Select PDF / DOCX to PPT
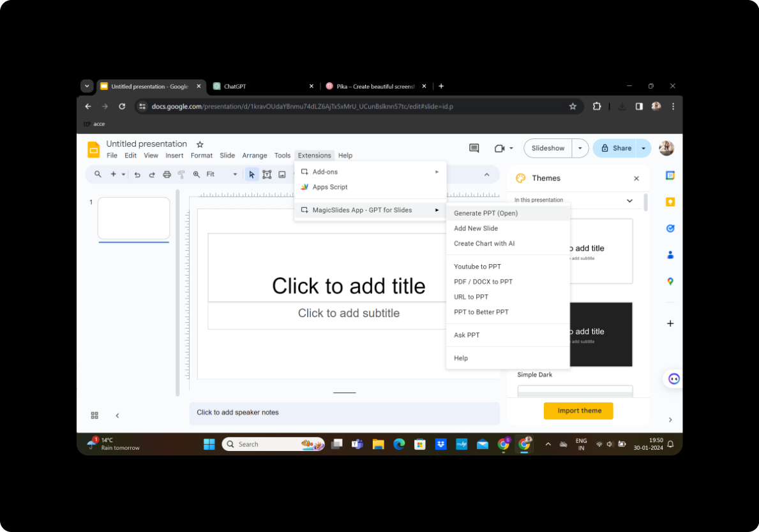The image size is (759, 532). tap(507, 282)
